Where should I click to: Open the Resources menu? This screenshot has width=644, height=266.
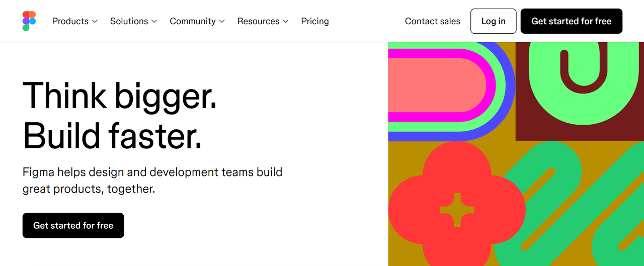(x=263, y=21)
